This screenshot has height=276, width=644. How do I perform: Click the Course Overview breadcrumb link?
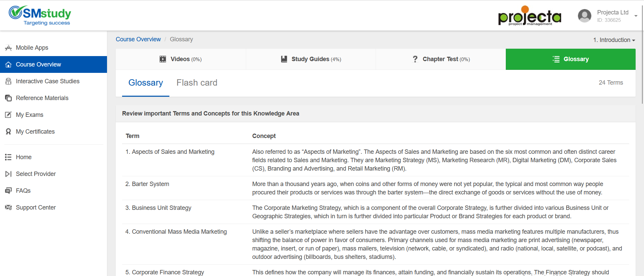pyautogui.click(x=138, y=39)
